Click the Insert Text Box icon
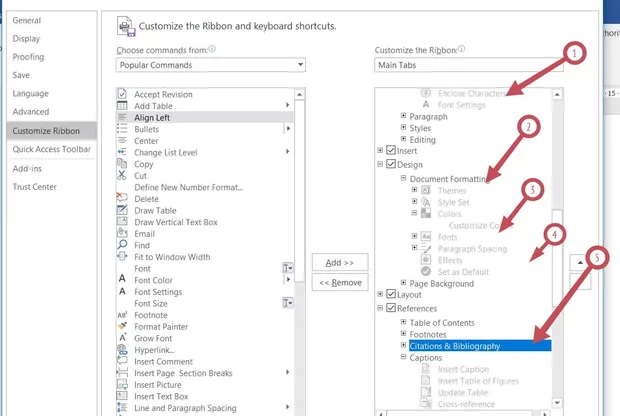This screenshot has width=620, height=416. pos(122,396)
